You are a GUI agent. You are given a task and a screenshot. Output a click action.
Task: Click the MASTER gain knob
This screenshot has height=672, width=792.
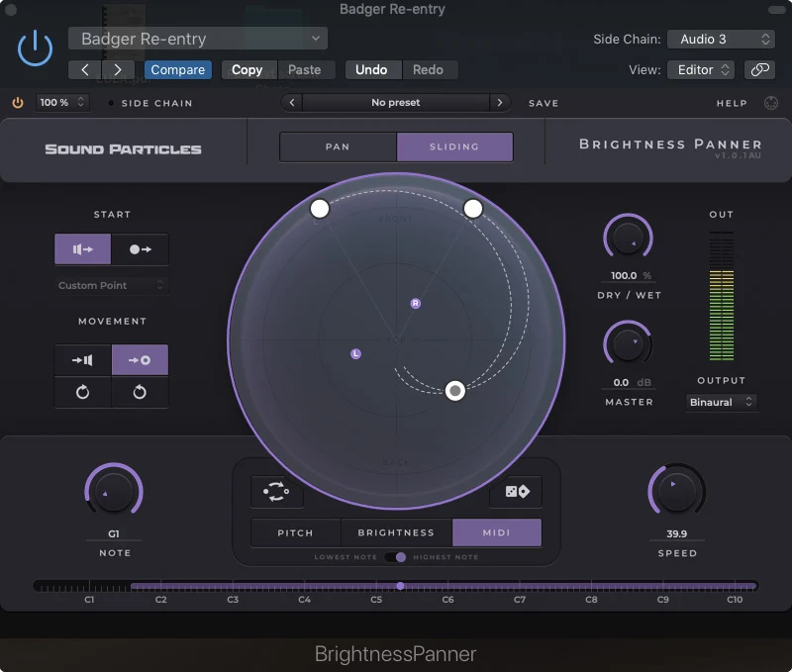(628, 344)
